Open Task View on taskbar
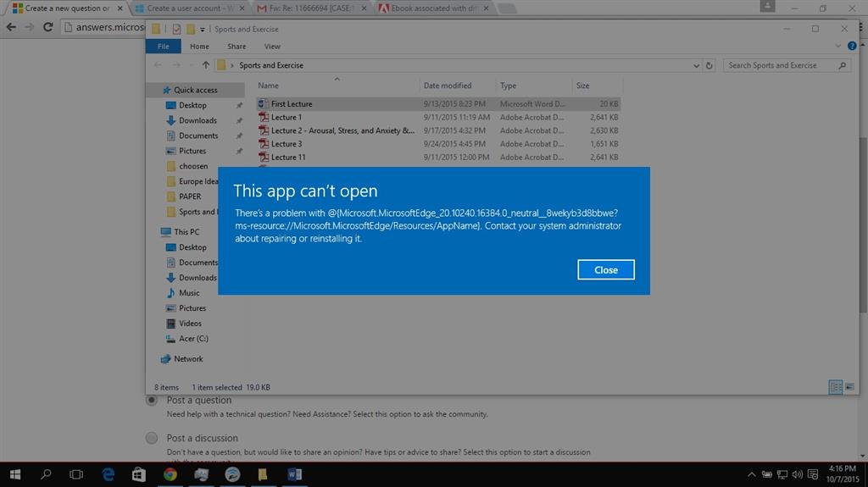The image size is (868, 487). click(76, 474)
